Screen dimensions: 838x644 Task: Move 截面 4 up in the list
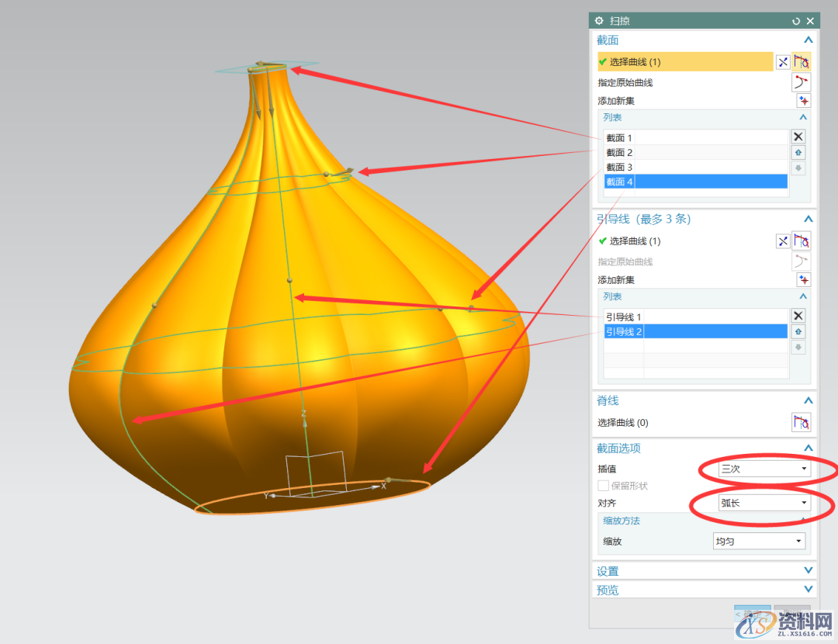point(798,153)
